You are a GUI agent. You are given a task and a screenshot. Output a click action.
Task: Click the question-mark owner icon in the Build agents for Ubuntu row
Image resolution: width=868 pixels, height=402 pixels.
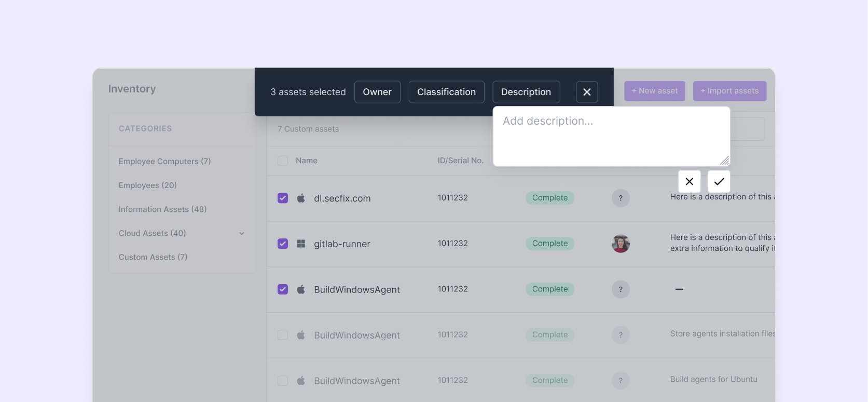point(621,381)
